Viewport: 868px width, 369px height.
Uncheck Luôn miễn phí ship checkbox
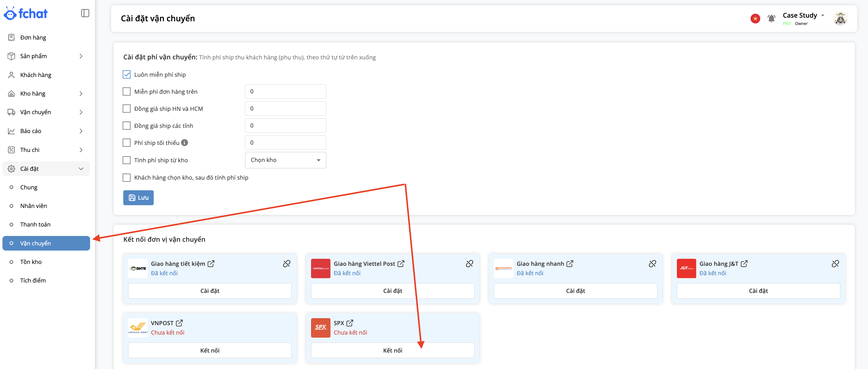[x=126, y=75]
